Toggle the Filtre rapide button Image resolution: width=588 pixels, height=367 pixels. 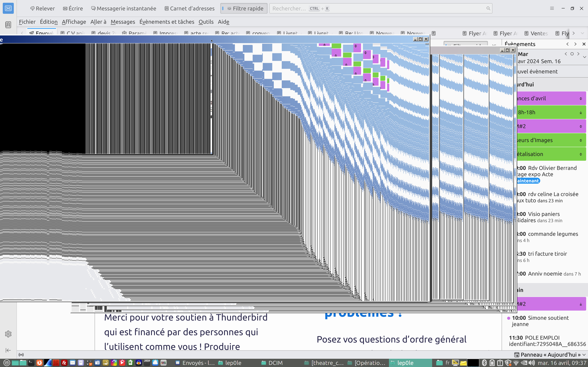click(x=244, y=9)
